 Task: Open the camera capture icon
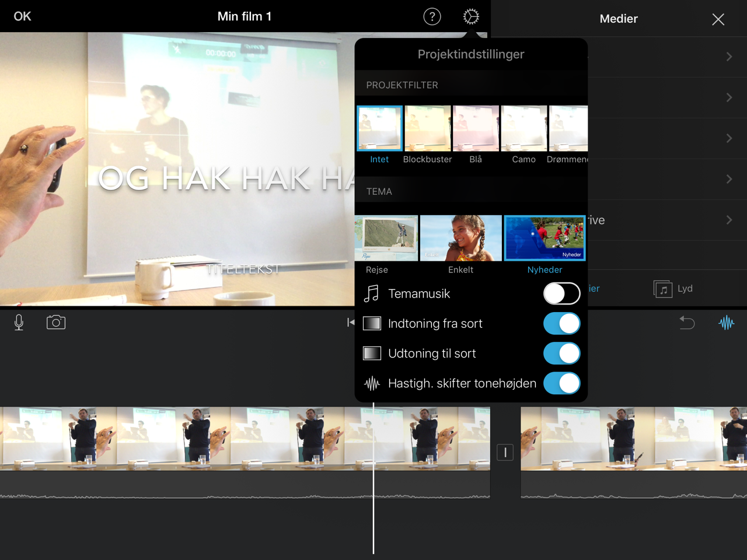coord(56,323)
